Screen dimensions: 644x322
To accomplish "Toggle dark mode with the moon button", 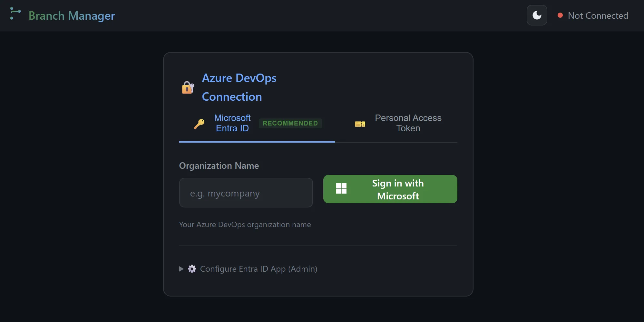I will pos(537,15).
